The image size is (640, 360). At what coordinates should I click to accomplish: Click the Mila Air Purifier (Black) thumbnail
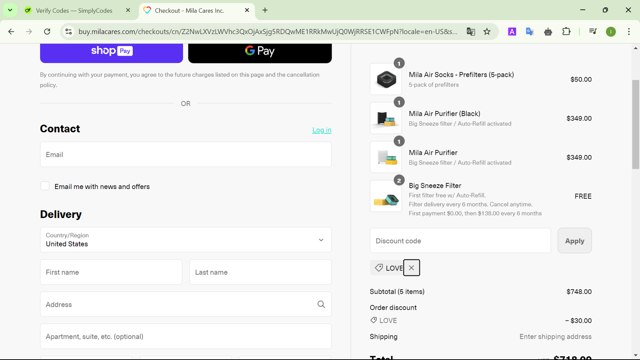(386, 118)
